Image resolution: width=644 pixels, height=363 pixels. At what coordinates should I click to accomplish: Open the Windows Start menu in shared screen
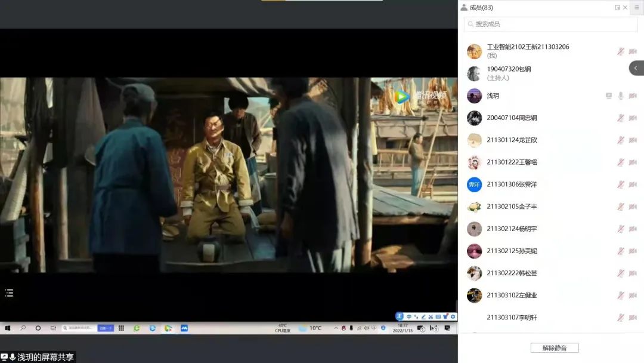pyautogui.click(x=7, y=328)
